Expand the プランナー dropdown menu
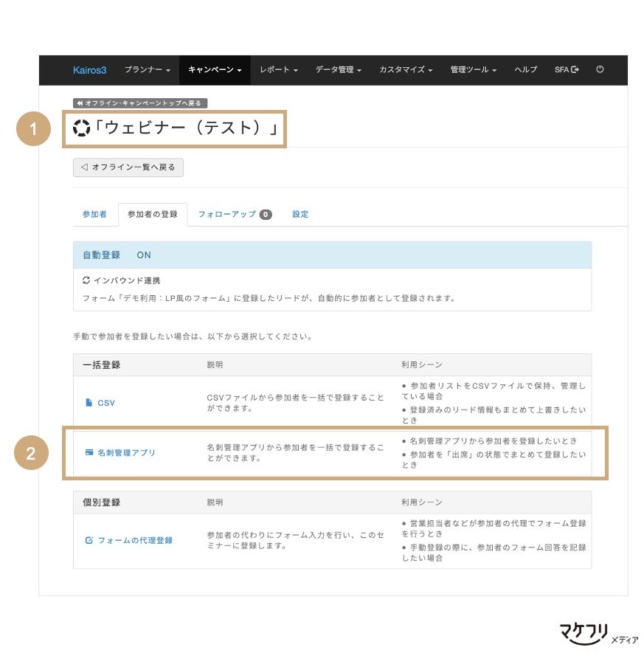Image resolution: width=644 pixels, height=653 pixels. coord(148,69)
